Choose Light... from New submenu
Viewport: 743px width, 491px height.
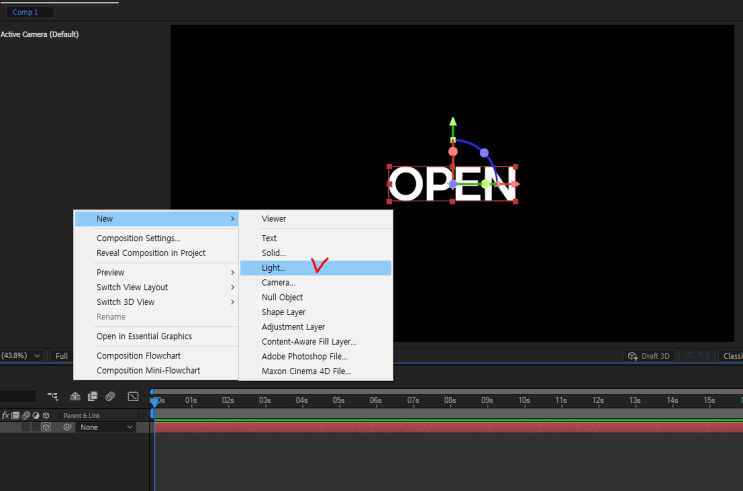pos(316,268)
